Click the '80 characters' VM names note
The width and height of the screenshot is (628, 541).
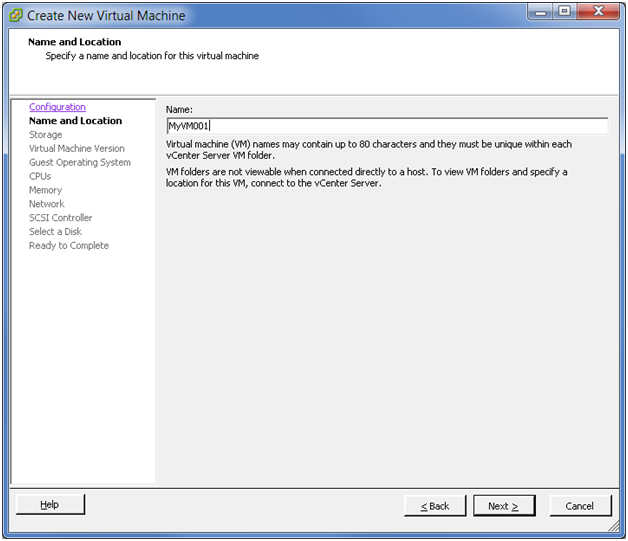tap(369, 150)
